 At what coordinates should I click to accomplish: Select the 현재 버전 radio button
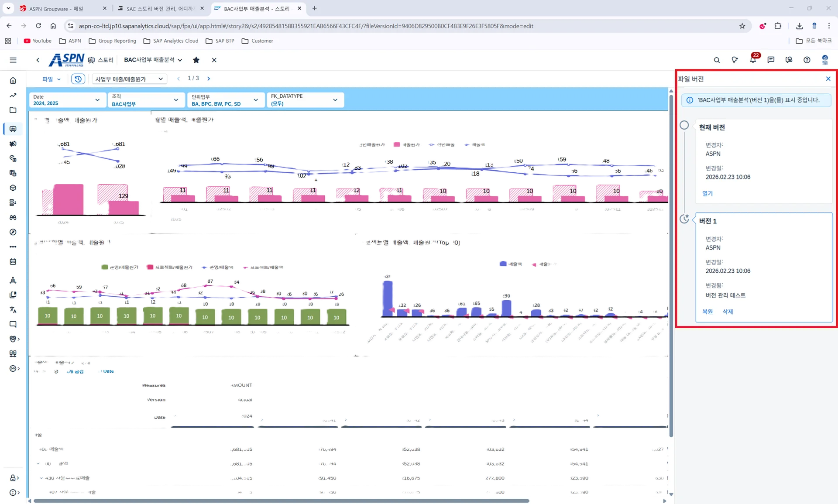(x=684, y=125)
